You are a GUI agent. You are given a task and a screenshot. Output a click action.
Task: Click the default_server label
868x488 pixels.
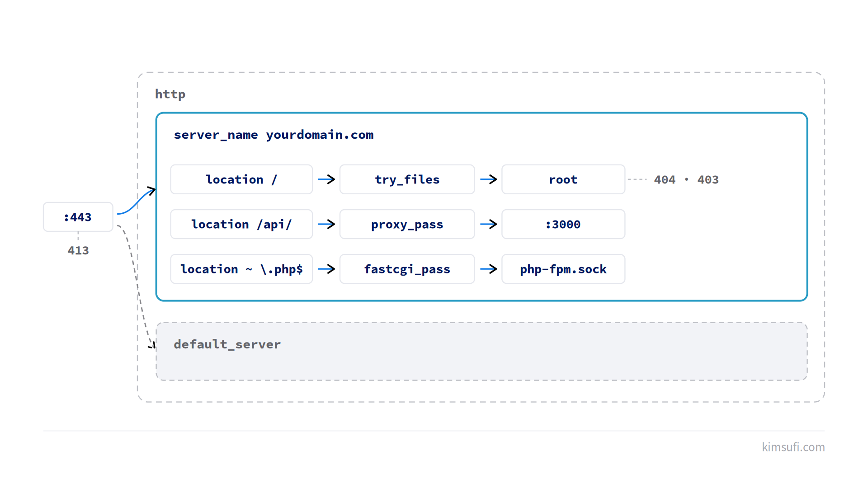(227, 344)
